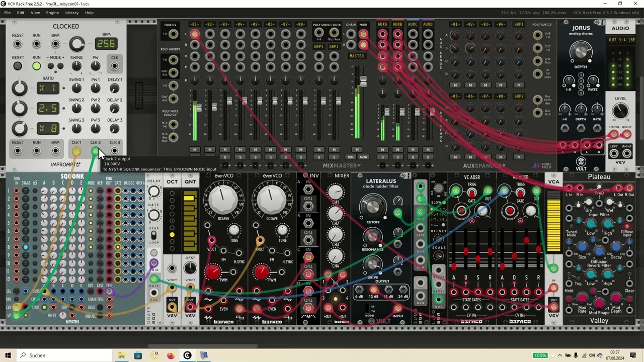
Task: Toggle the lit green RUN button on Clocked
Action: click(x=37, y=66)
